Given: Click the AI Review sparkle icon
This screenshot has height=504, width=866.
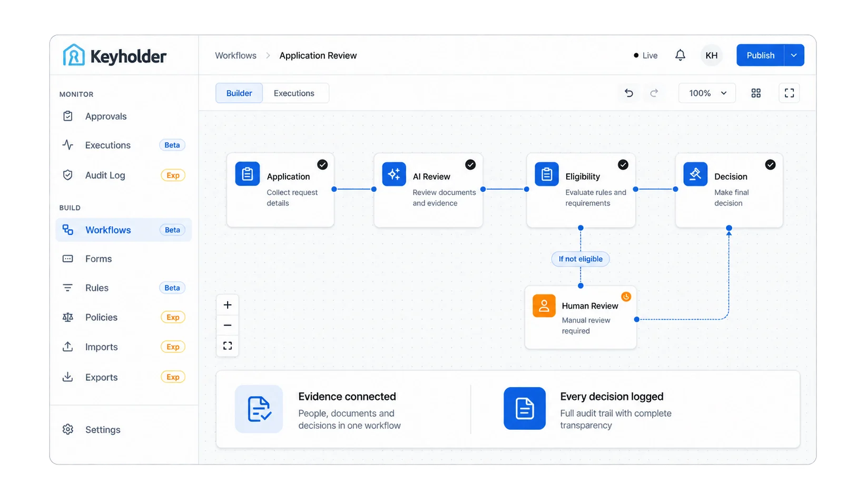Looking at the screenshot, I should (394, 174).
